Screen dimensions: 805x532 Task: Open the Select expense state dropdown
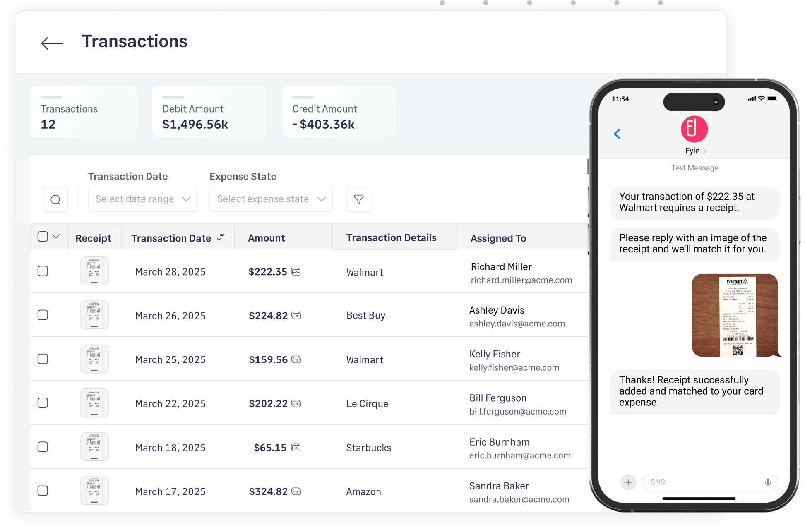point(271,199)
